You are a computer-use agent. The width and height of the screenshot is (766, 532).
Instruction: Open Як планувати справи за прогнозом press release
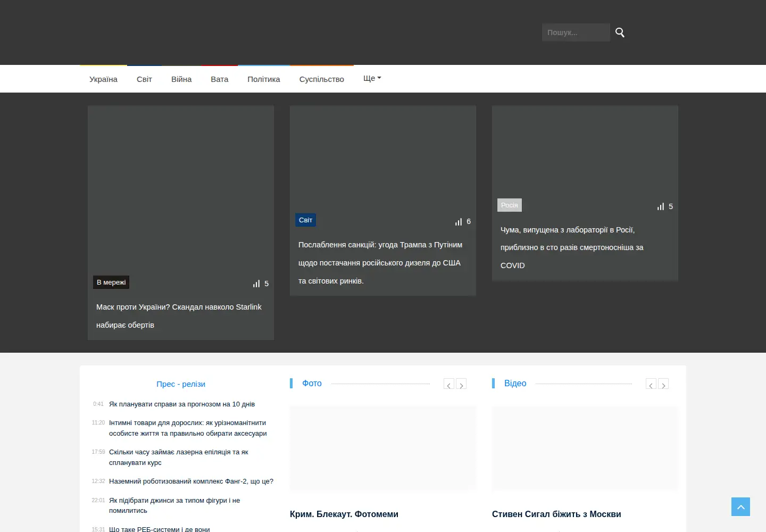182,404
